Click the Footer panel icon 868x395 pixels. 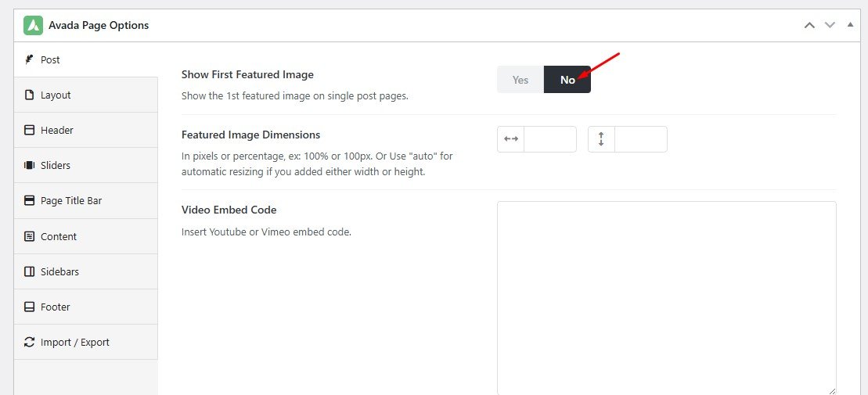[29, 307]
